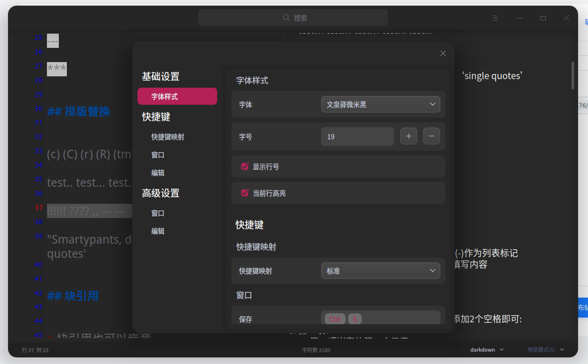Click the '## 块引用' heading in editor

[x=73, y=296]
